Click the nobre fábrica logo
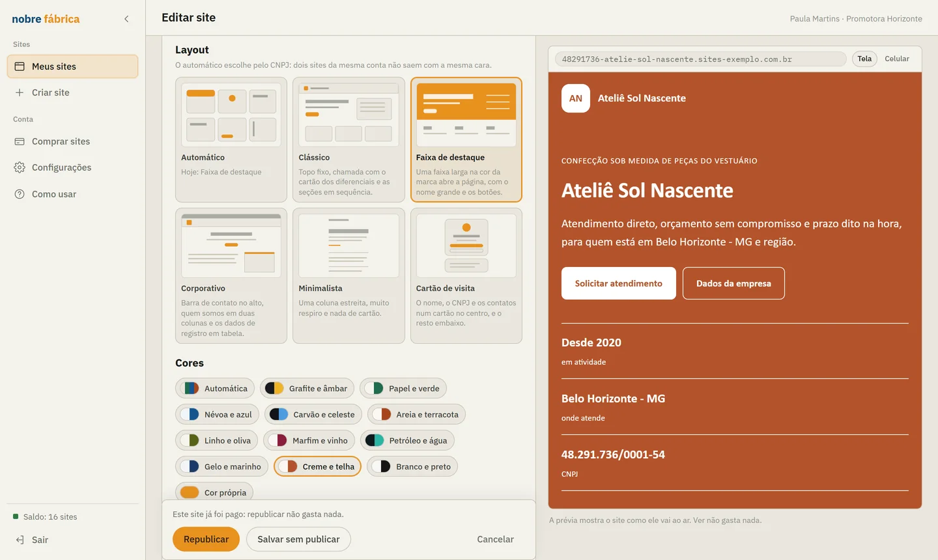This screenshot has height=560, width=938. (46, 19)
